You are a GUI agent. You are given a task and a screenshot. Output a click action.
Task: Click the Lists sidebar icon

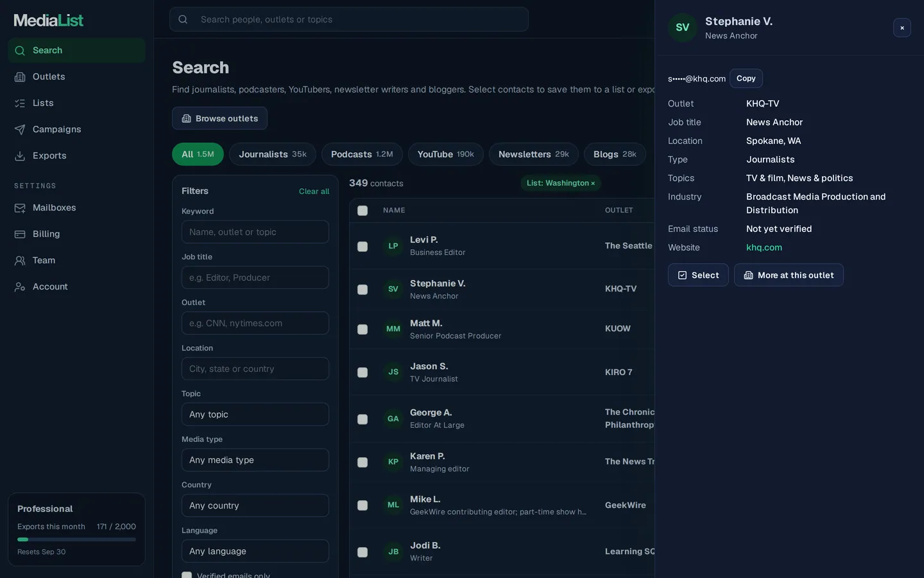tap(20, 103)
